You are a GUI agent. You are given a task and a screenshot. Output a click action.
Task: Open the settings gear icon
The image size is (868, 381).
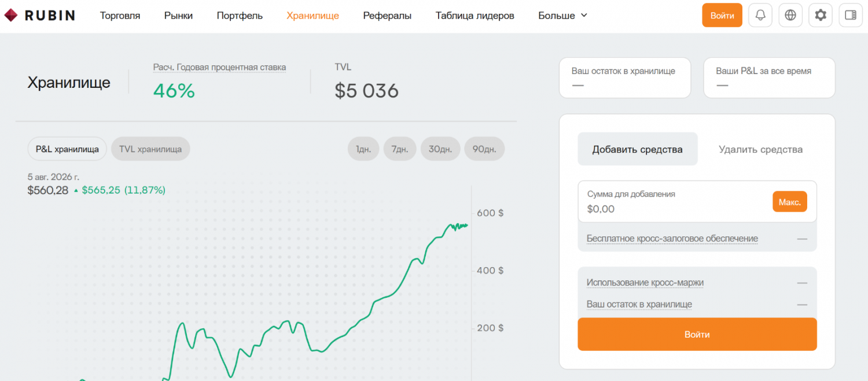click(821, 16)
